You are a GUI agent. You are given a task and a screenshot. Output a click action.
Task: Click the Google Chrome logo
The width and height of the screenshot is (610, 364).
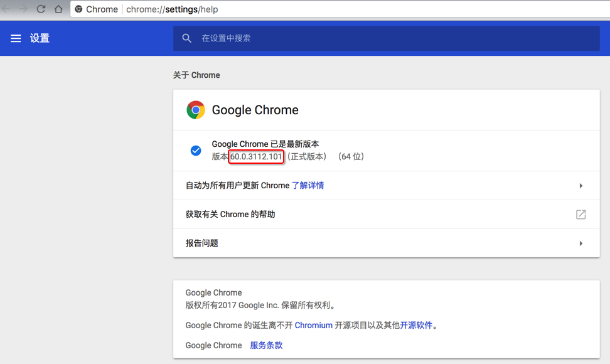pyautogui.click(x=196, y=110)
